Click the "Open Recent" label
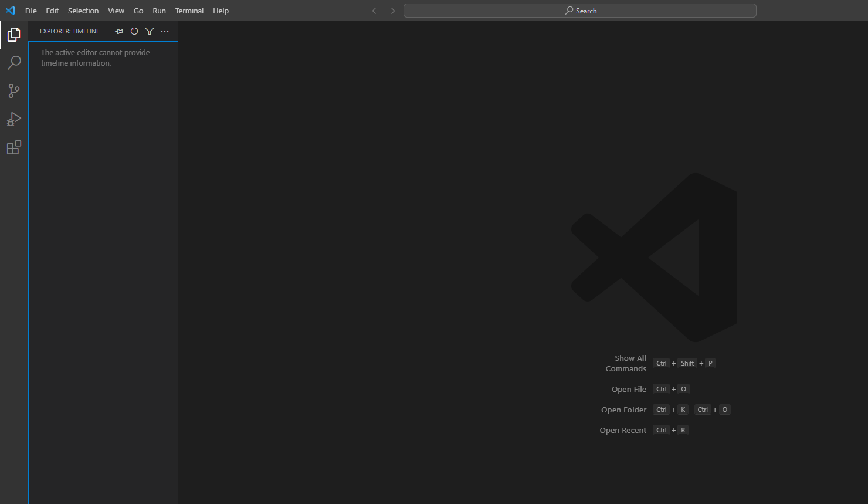The width and height of the screenshot is (868, 504). click(x=623, y=430)
